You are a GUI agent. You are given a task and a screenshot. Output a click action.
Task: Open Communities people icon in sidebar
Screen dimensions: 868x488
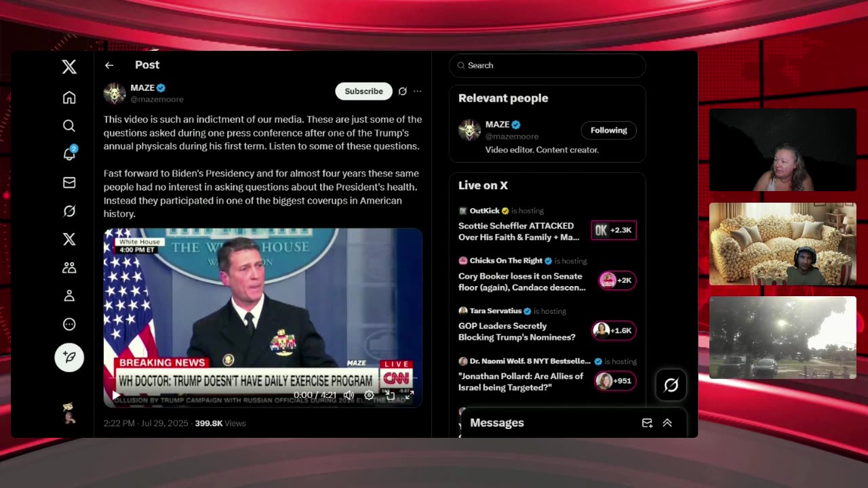[x=69, y=268]
